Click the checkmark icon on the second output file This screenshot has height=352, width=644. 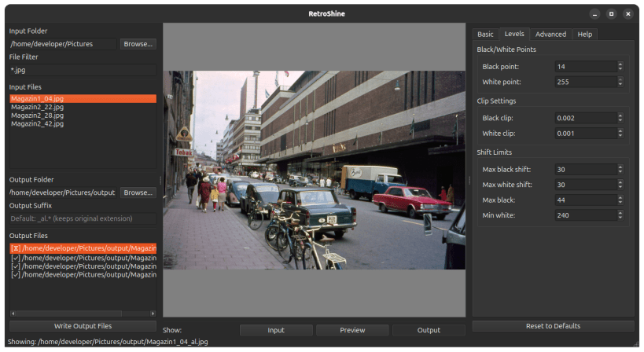click(16, 258)
